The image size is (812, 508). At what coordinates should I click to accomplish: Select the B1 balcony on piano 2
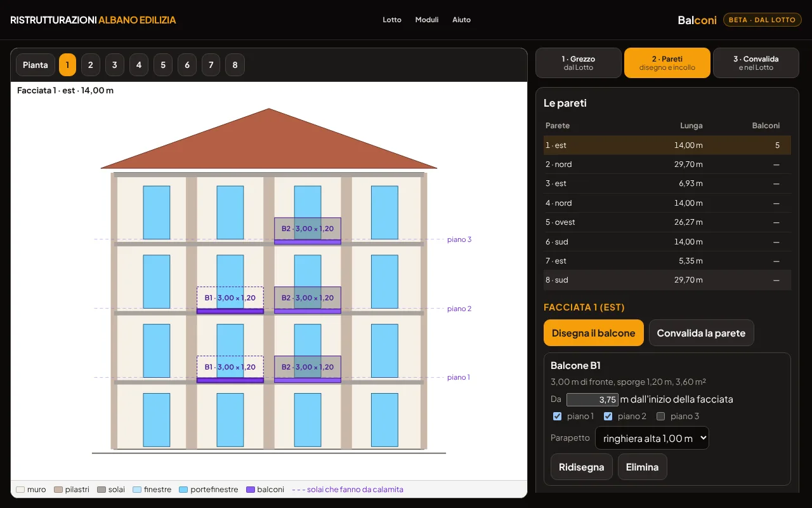[x=230, y=300]
